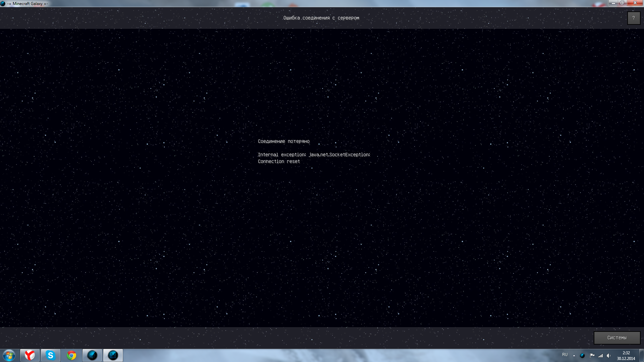The height and width of the screenshot is (362, 644).
Task: Minimize the Minecraft Galaxy window
Action: (x=613, y=3)
